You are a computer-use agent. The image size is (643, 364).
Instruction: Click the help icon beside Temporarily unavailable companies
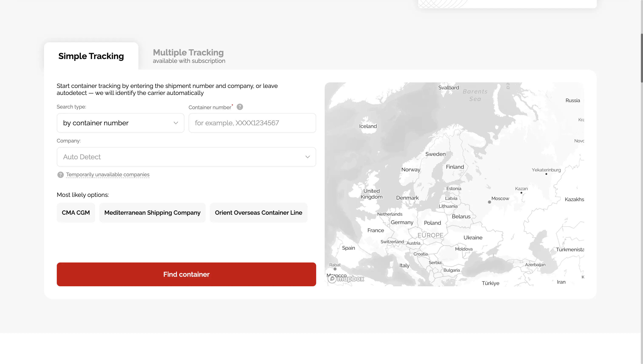pyautogui.click(x=60, y=175)
